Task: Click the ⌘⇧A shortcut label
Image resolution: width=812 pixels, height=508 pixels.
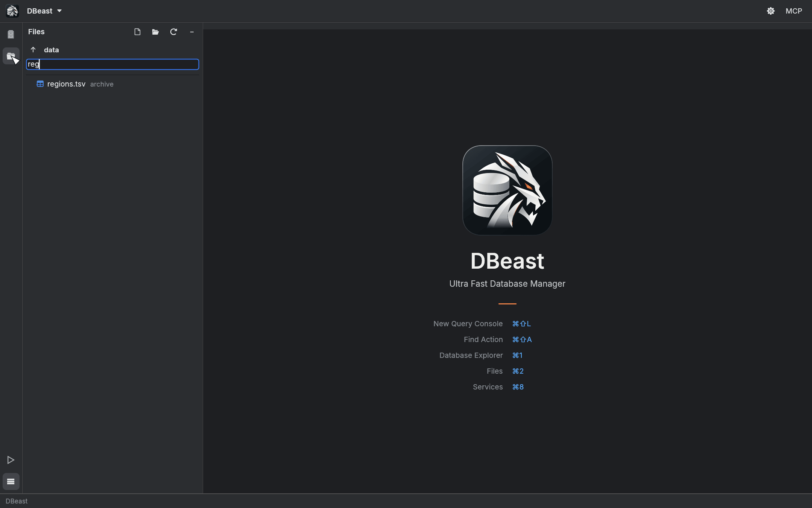Action: 522,339
